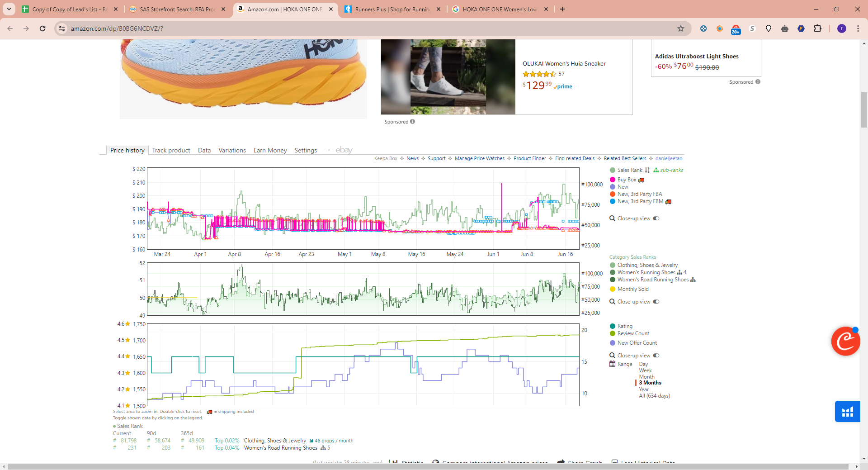Open the orange ring browser extension
The width and height of the screenshot is (868, 470).
720,28
